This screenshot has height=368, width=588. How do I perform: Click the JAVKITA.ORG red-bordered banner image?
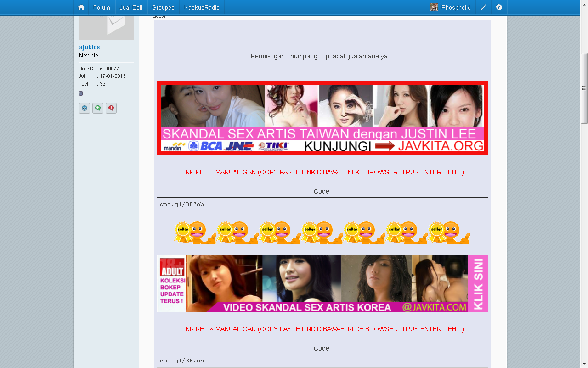[322, 118]
